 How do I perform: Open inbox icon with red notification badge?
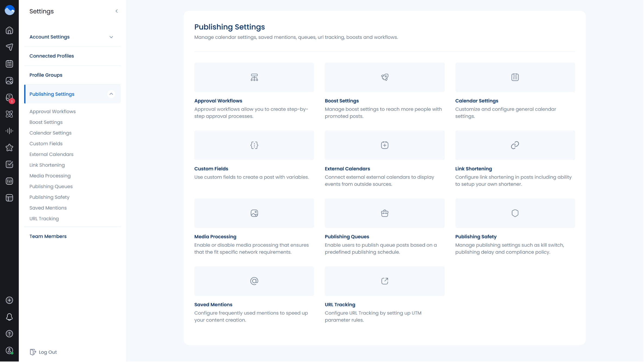[9, 98]
